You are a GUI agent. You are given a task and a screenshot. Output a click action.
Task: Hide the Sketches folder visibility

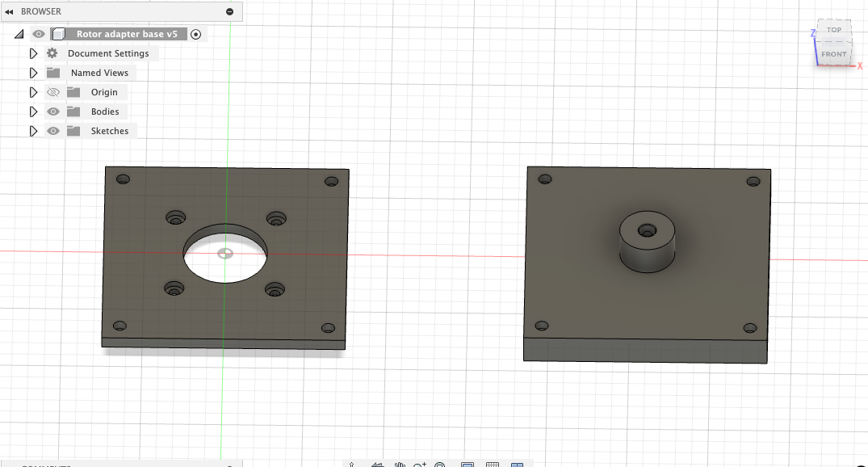(53, 131)
